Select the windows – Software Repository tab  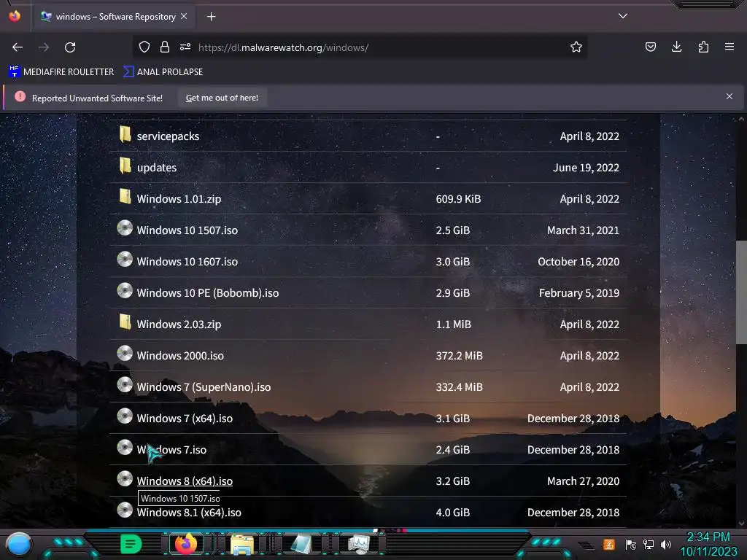point(113,17)
